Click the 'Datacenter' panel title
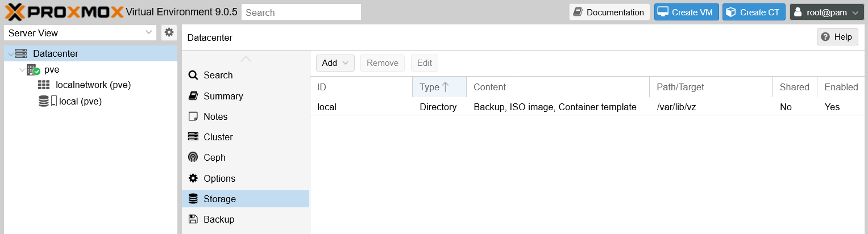Screen dimensions: 868x234 click(210, 37)
